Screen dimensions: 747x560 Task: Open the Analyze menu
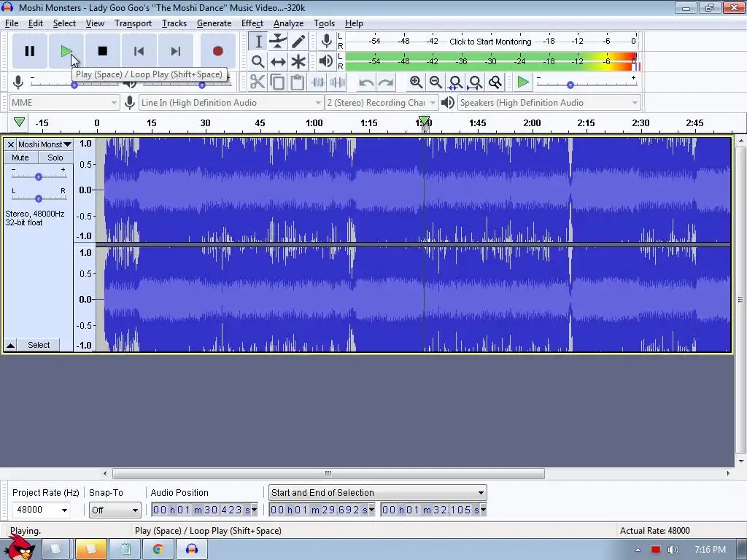pyautogui.click(x=288, y=23)
